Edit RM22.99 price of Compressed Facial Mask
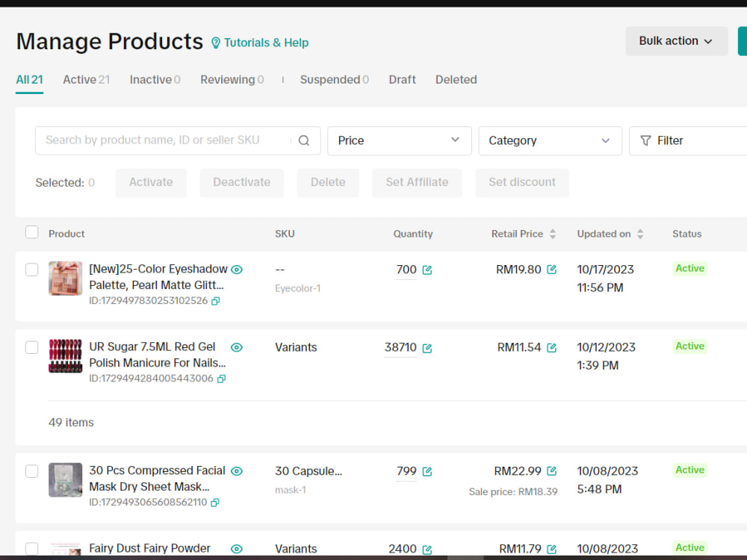 pos(552,471)
